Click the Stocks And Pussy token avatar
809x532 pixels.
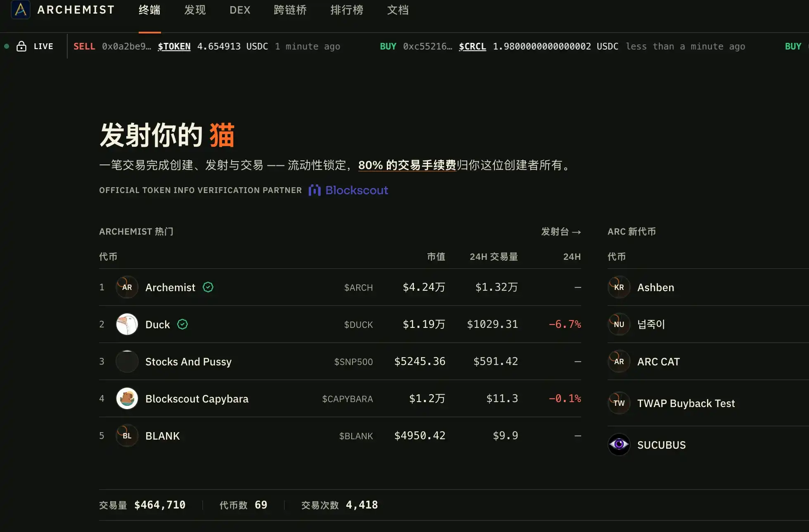127,361
